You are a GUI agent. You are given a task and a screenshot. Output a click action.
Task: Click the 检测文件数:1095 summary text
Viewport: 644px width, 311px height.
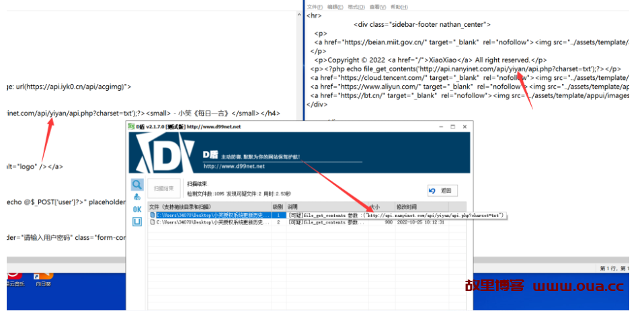coord(205,193)
